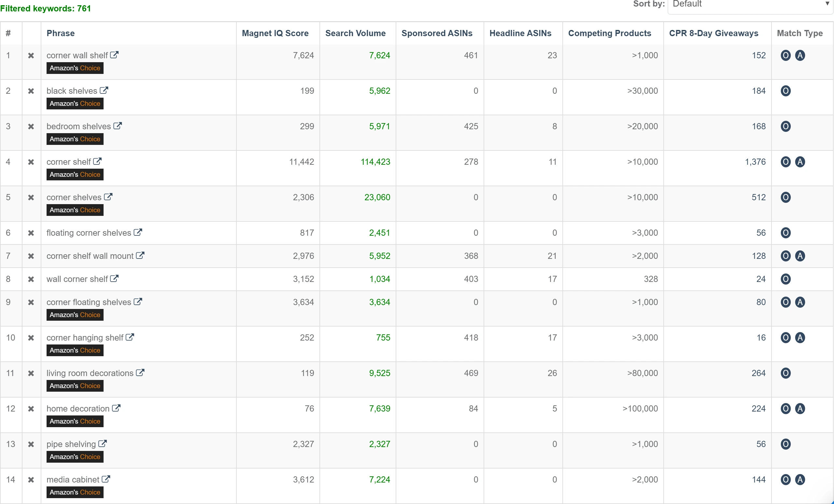The width and height of the screenshot is (834, 504).
Task: Open external link for 'living room decorations'
Action: pos(140,373)
